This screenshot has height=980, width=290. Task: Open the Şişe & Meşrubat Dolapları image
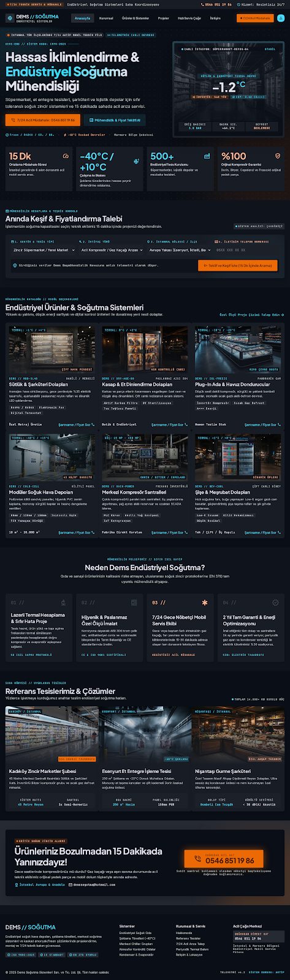click(x=238, y=458)
